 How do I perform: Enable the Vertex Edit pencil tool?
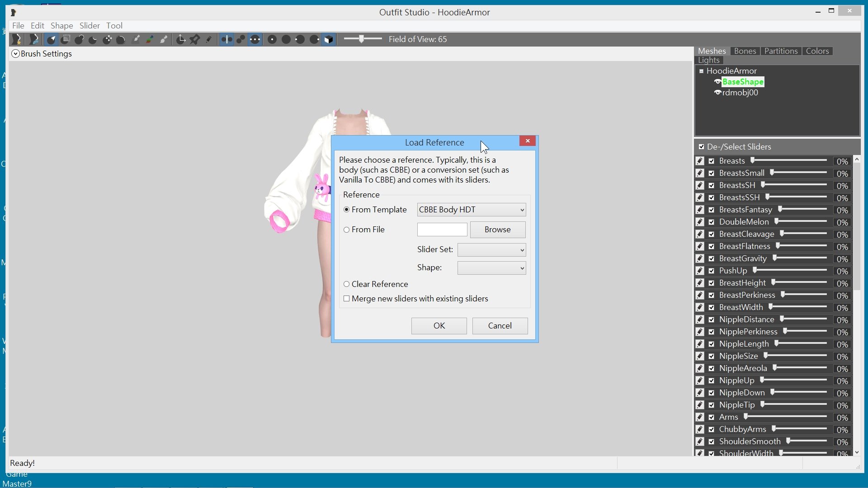[209, 40]
